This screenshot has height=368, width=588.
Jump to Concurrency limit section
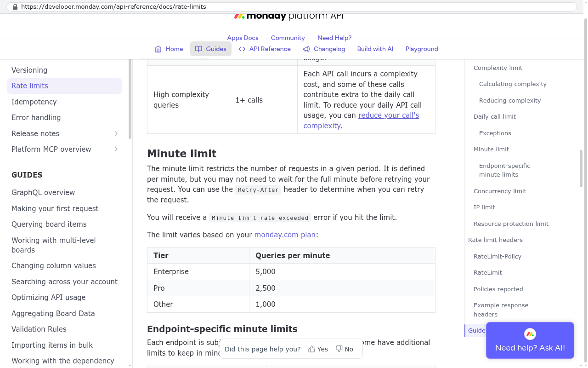click(500, 191)
